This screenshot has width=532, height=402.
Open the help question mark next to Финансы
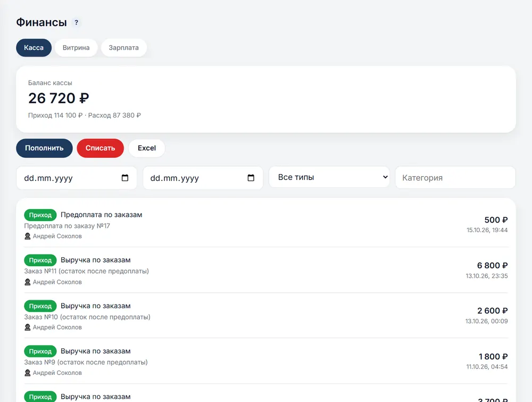click(76, 22)
